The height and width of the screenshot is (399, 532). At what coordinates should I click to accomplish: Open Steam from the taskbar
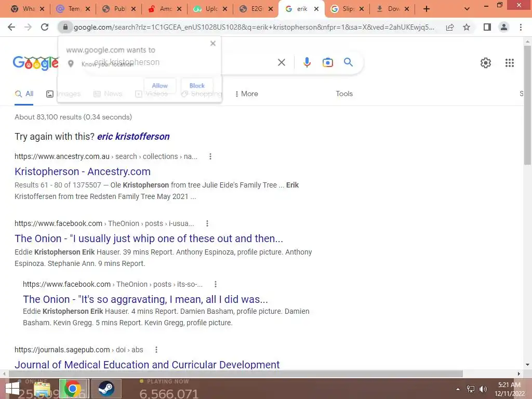click(106, 389)
